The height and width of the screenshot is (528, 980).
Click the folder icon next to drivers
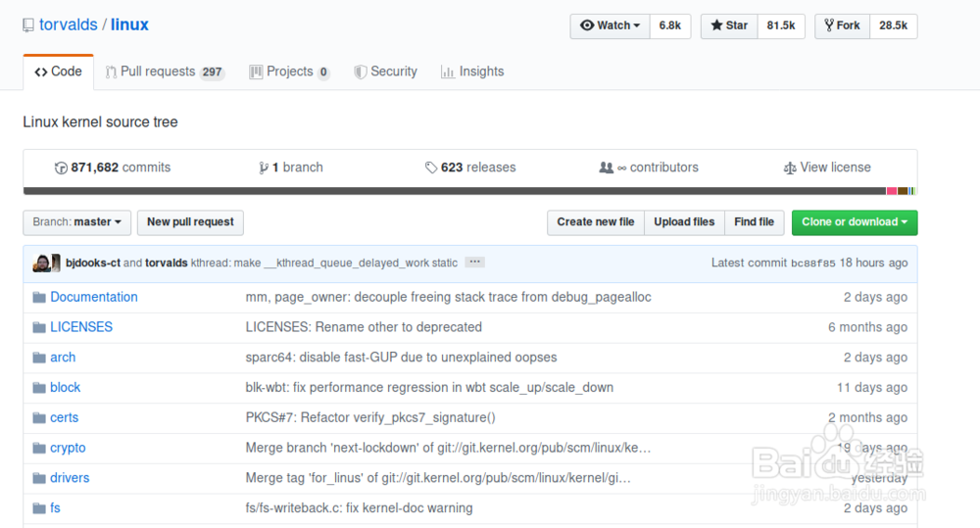[x=39, y=478]
